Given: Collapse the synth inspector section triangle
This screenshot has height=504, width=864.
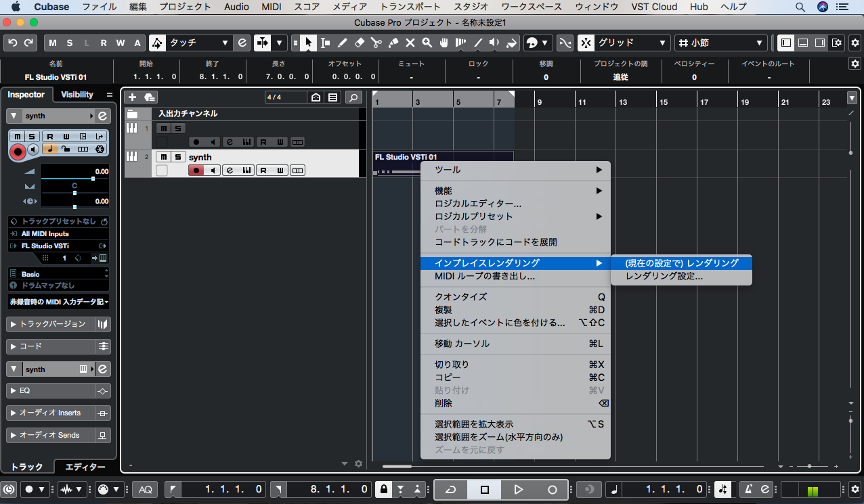Looking at the screenshot, I should point(14,116).
